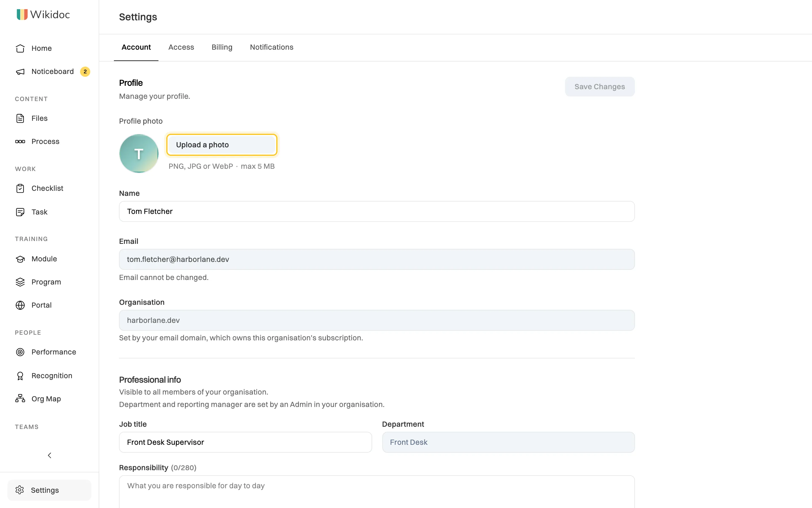Click the Portal globe icon
Screen dimensions: 812x508
pyautogui.click(x=20, y=305)
